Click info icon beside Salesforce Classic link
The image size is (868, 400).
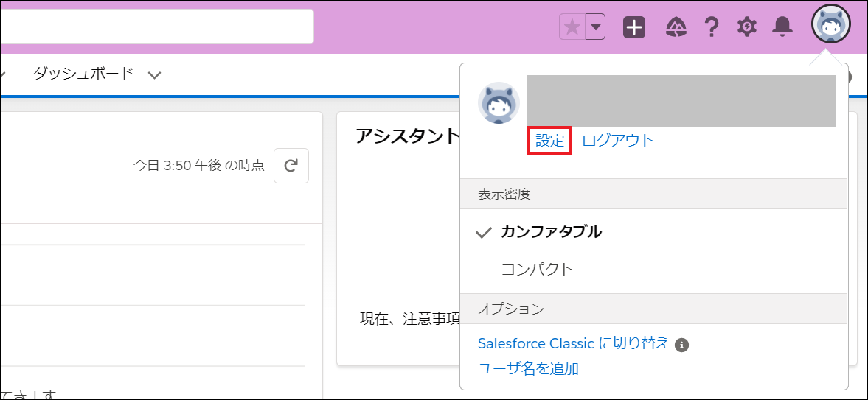pyautogui.click(x=682, y=345)
